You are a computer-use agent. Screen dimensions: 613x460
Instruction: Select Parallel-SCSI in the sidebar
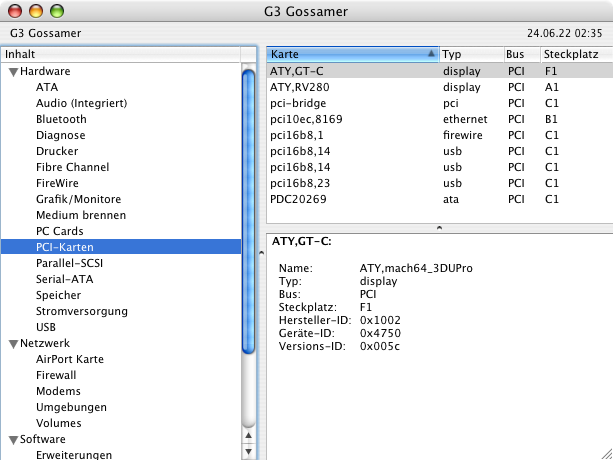(x=69, y=263)
